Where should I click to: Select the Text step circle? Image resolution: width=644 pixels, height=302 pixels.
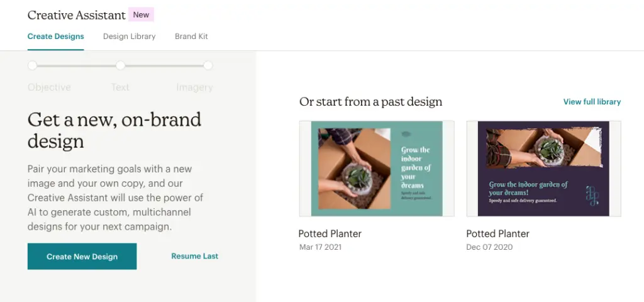click(x=120, y=65)
